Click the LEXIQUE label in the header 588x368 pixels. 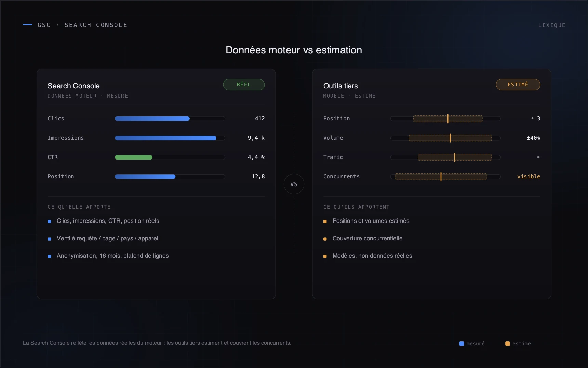pyautogui.click(x=552, y=25)
